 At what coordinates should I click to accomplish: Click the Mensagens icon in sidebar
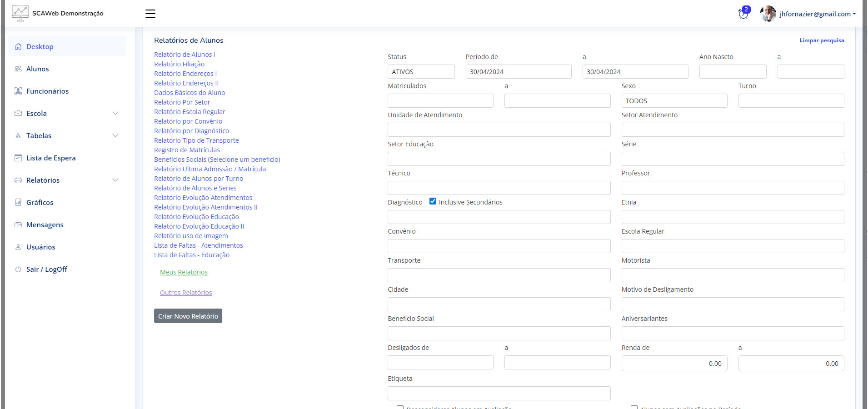coord(18,225)
